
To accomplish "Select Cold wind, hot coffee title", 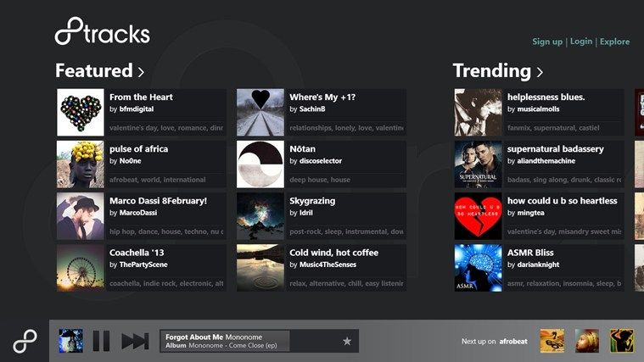I will point(334,253).
